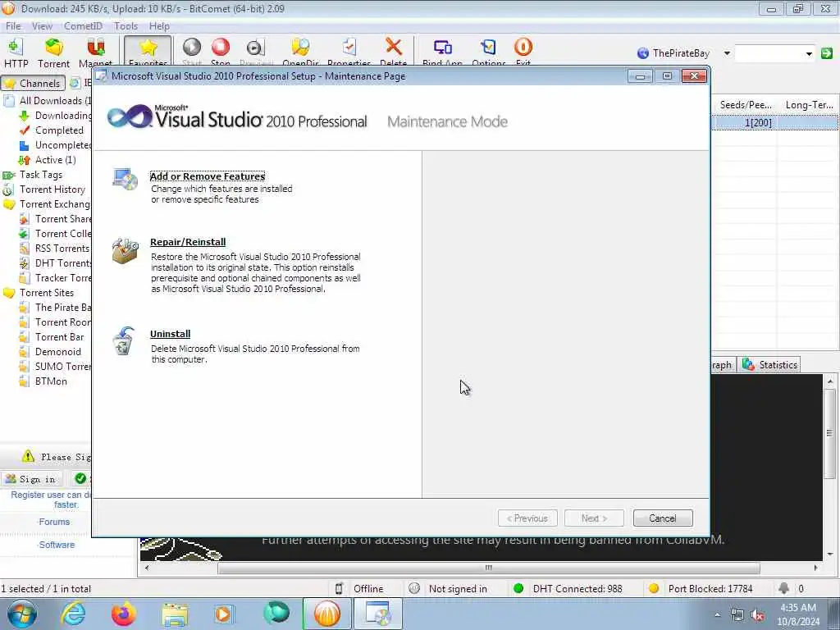Click the clock in system tray
The width and height of the screenshot is (840, 630).
click(x=798, y=614)
